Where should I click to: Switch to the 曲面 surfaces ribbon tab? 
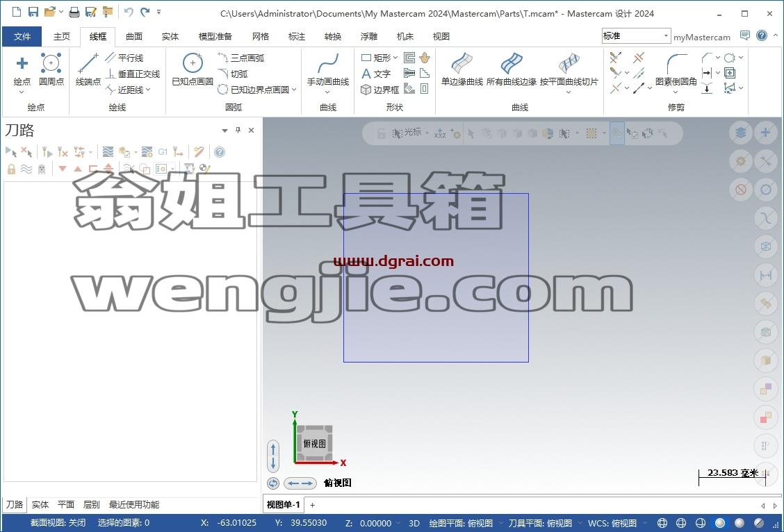tap(134, 37)
